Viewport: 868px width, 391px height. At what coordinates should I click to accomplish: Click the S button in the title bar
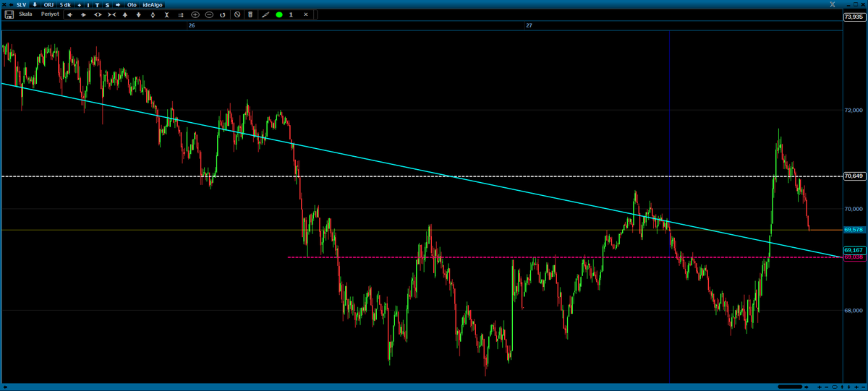pos(107,4)
